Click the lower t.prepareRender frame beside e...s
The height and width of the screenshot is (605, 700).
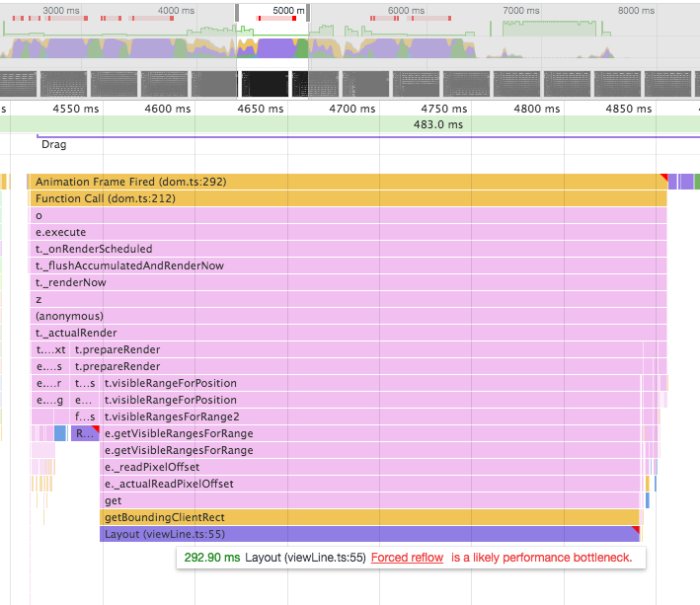(x=356, y=366)
